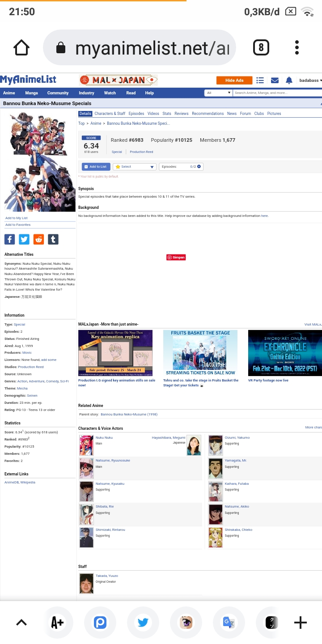Expand bottom bar with up chevron
Viewport: 322px width, 644px height.
[x=21, y=623]
